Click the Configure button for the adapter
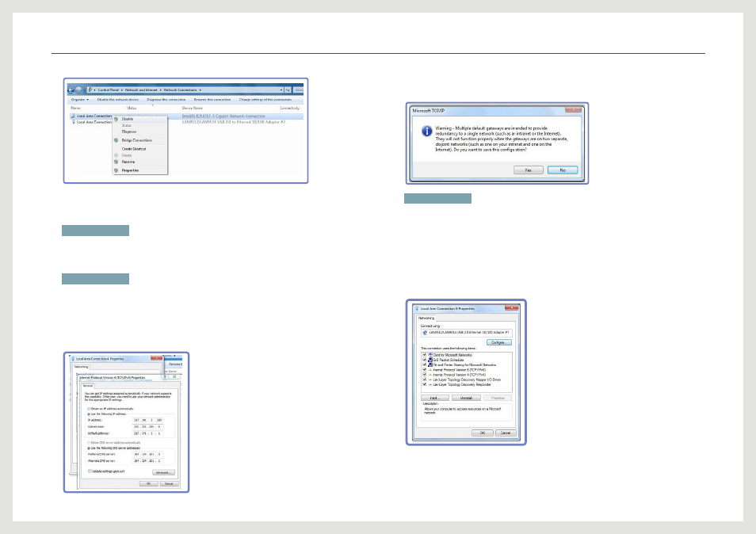Viewport: 756px width, 534px height. [x=498, y=343]
